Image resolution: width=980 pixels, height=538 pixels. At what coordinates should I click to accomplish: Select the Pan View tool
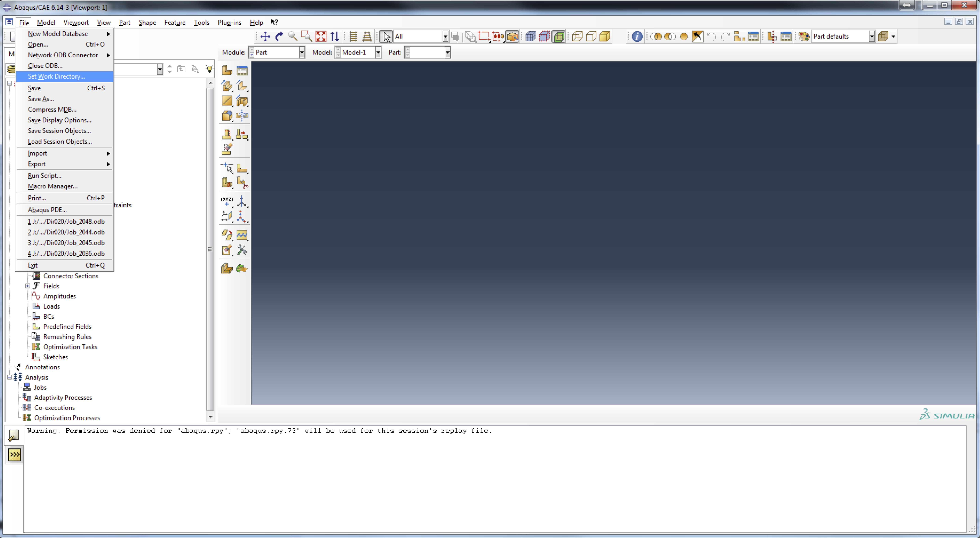click(265, 37)
